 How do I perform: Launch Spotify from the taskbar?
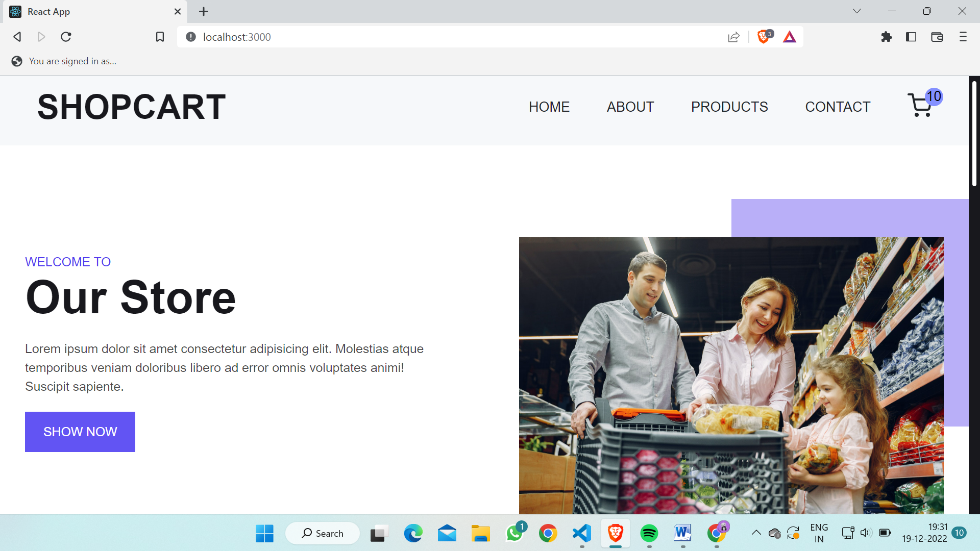[649, 533]
